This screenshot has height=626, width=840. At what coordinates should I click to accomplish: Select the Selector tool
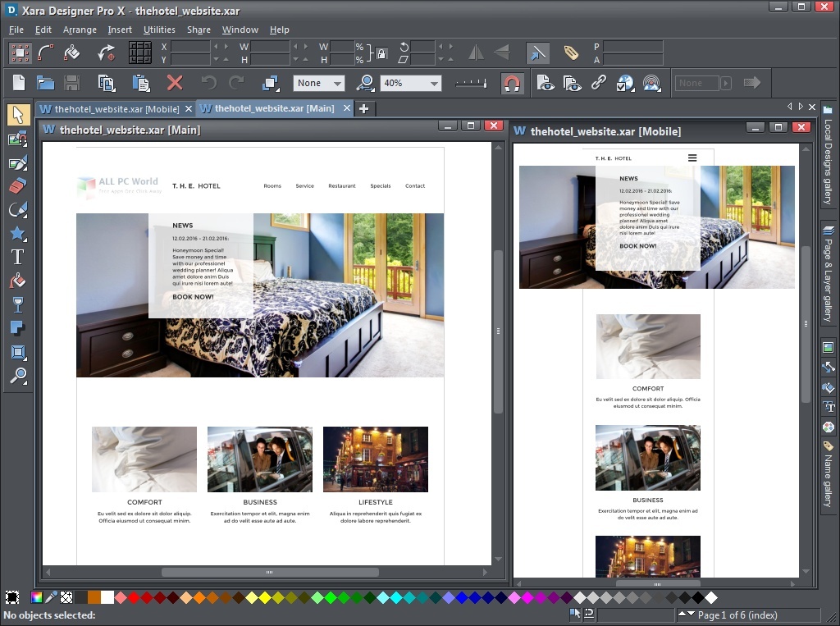[17, 115]
